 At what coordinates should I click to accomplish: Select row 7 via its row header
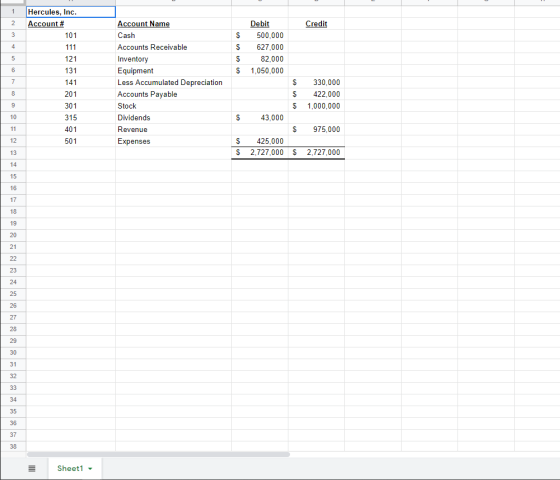click(x=13, y=82)
